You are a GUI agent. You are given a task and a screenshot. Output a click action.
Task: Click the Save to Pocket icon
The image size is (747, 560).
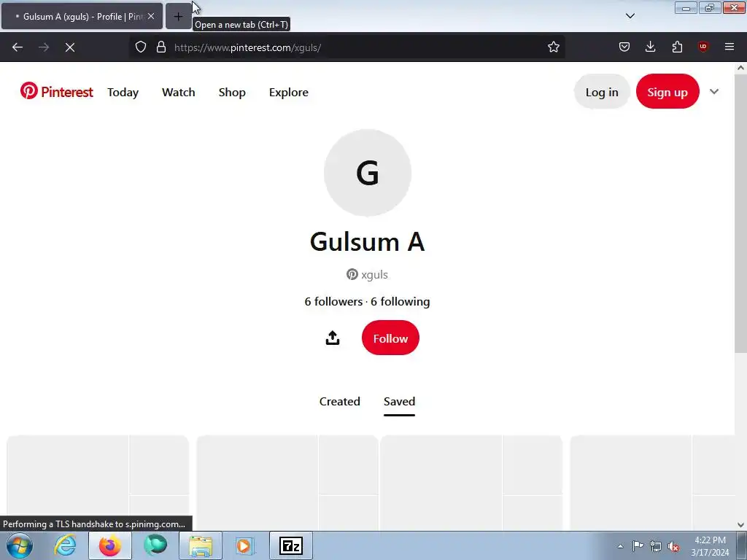click(624, 47)
